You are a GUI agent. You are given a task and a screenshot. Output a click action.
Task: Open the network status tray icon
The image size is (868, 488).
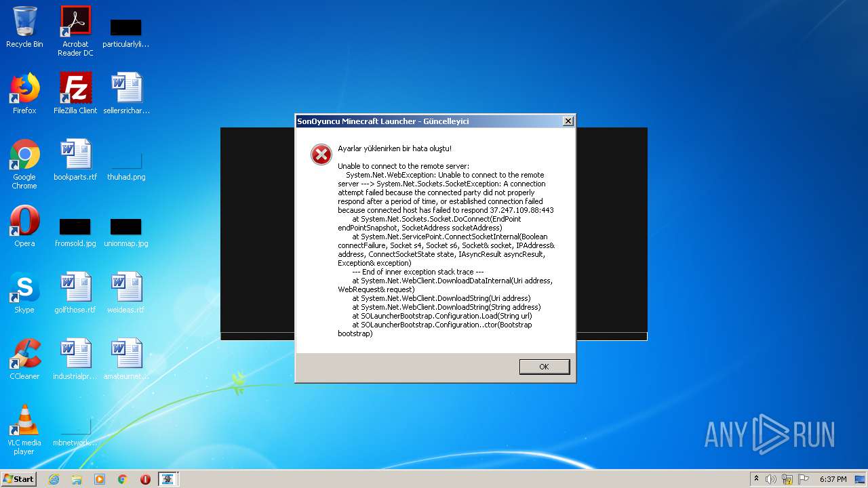point(787,479)
